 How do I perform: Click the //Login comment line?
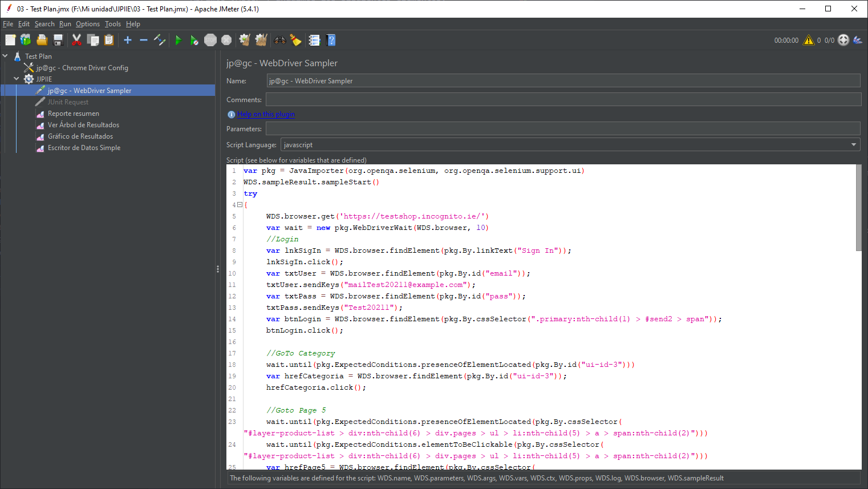[x=282, y=239]
